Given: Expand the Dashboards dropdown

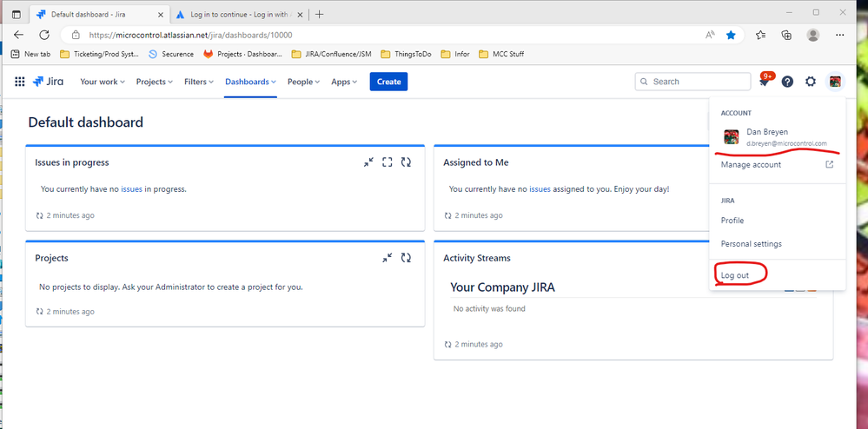Looking at the screenshot, I should [250, 82].
